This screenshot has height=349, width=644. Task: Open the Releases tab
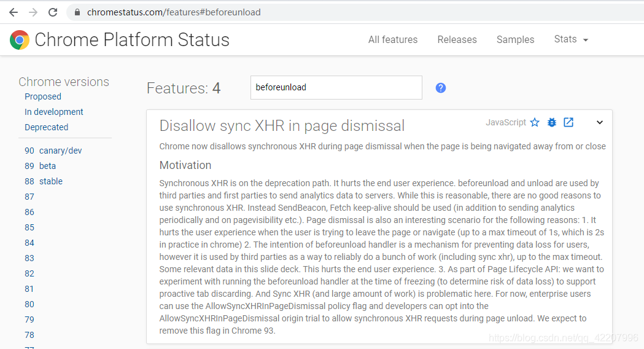[x=457, y=39]
